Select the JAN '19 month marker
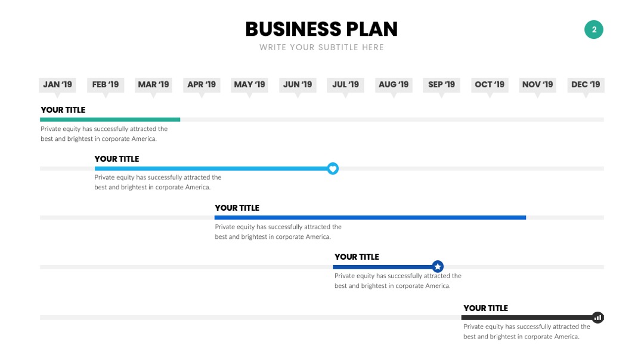644x363 pixels. [x=57, y=85]
